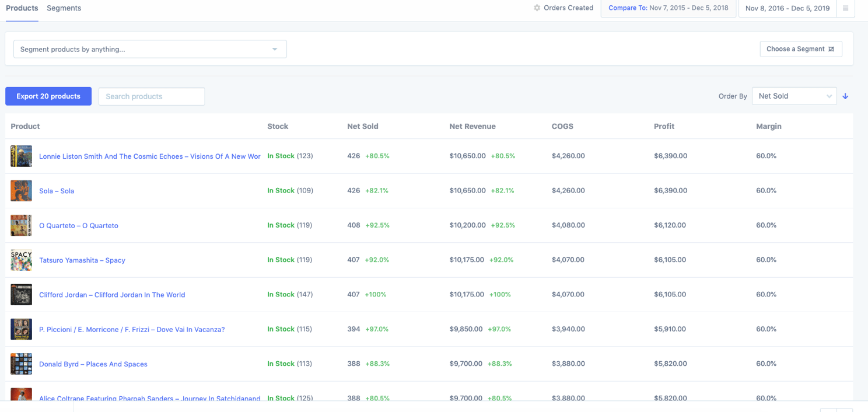Open the hamburger menu beside the date ranges

point(846,9)
